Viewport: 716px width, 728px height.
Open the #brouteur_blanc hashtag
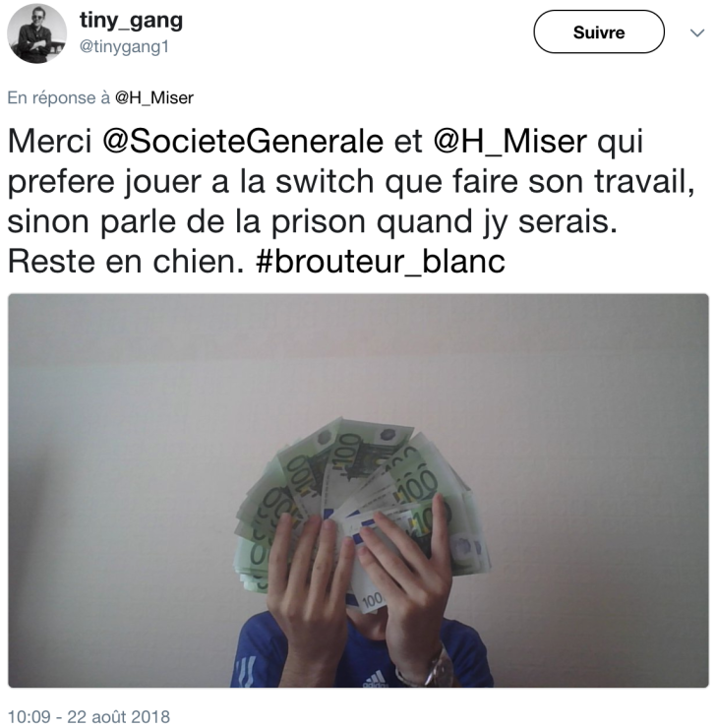coord(380,262)
